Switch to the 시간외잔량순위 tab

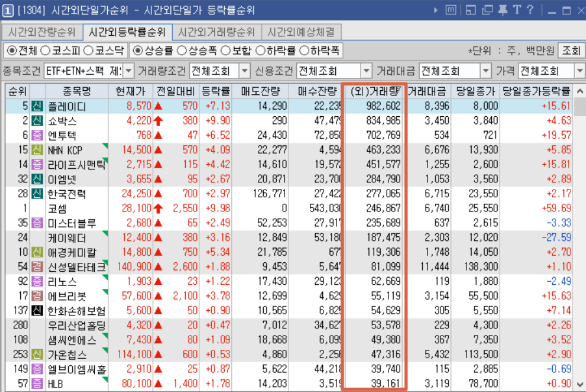coord(42,32)
